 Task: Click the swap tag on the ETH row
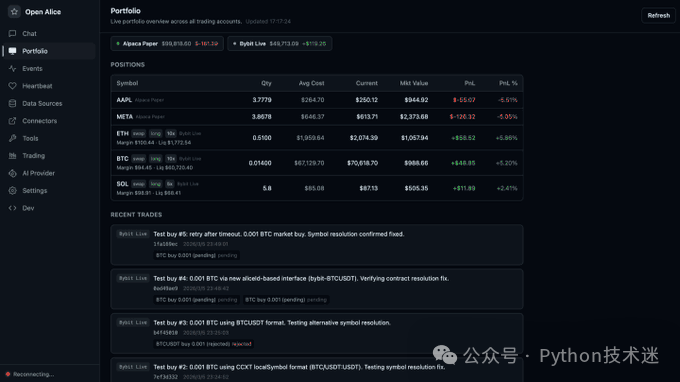tap(139, 134)
